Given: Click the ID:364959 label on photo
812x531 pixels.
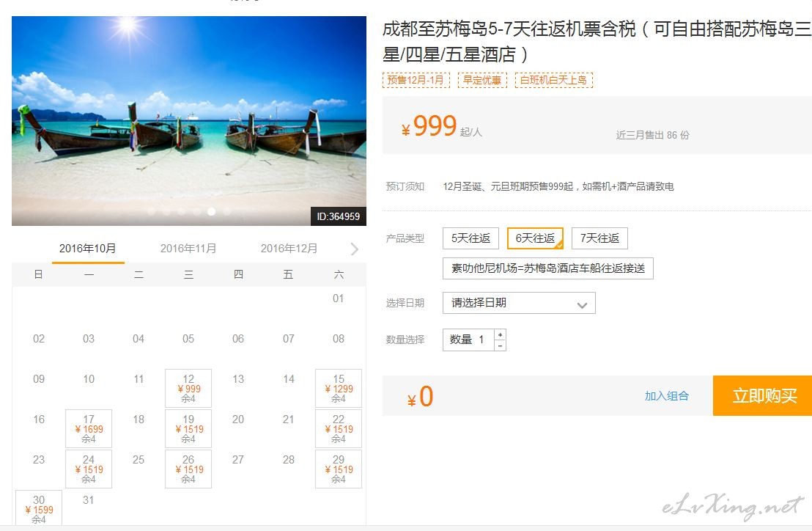Looking at the screenshot, I should 338,216.
